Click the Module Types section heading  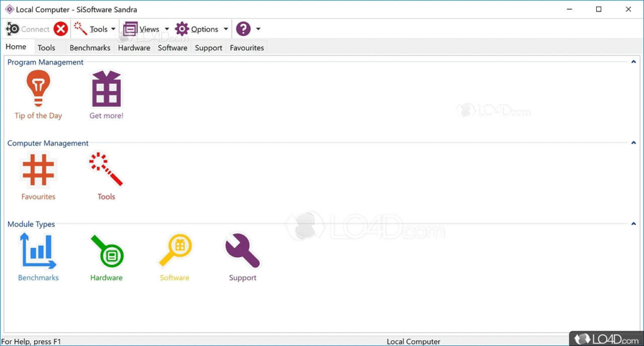(x=31, y=224)
